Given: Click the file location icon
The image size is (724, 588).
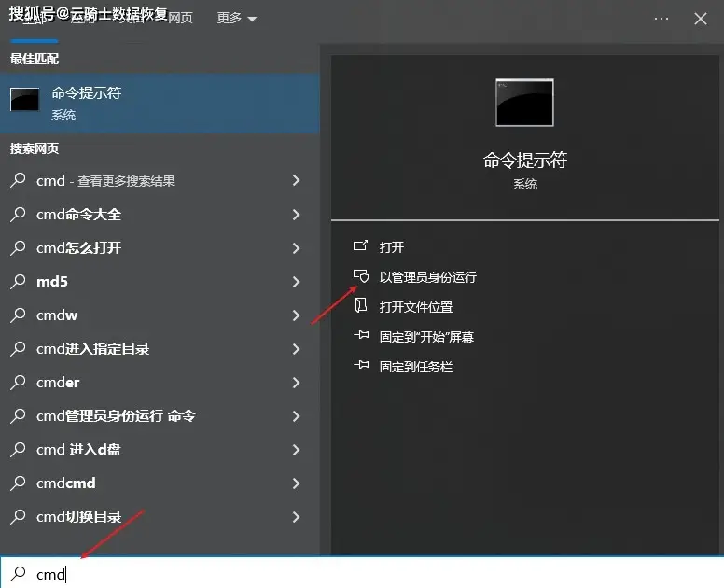Looking at the screenshot, I should coord(361,305).
